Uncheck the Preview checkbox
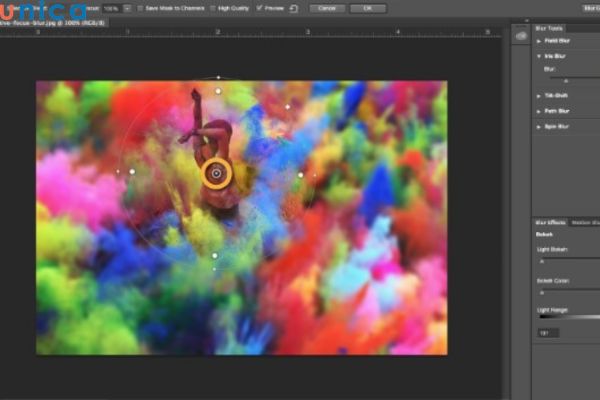The width and height of the screenshot is (600, 400). click(259, 8)
